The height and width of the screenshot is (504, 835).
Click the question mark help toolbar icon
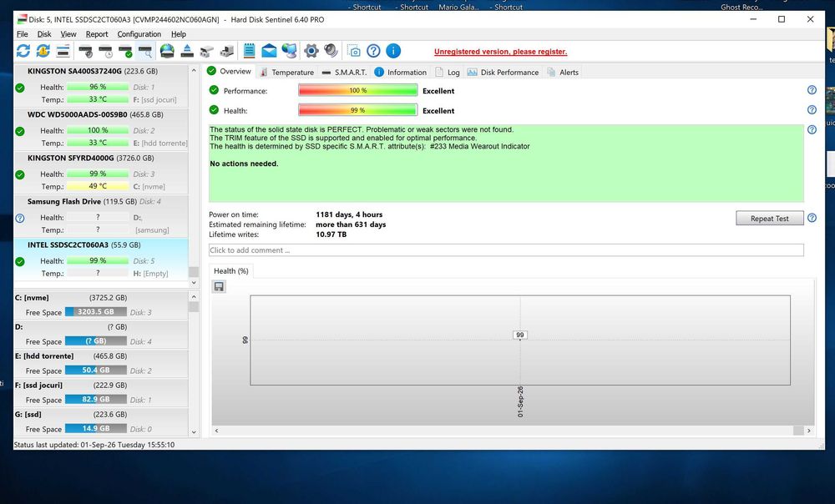374,51
